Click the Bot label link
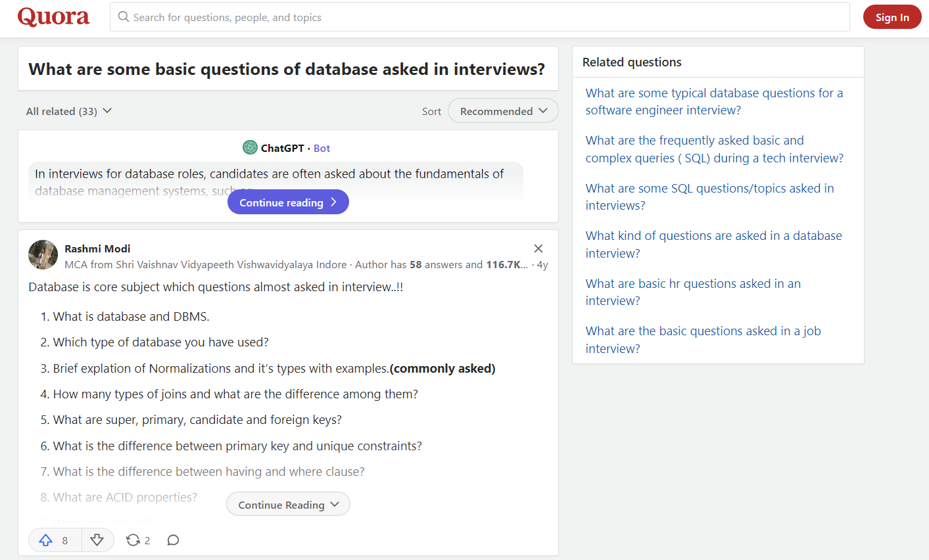The image size is (929, 560). pyautogui.click(x=322, y=149)
